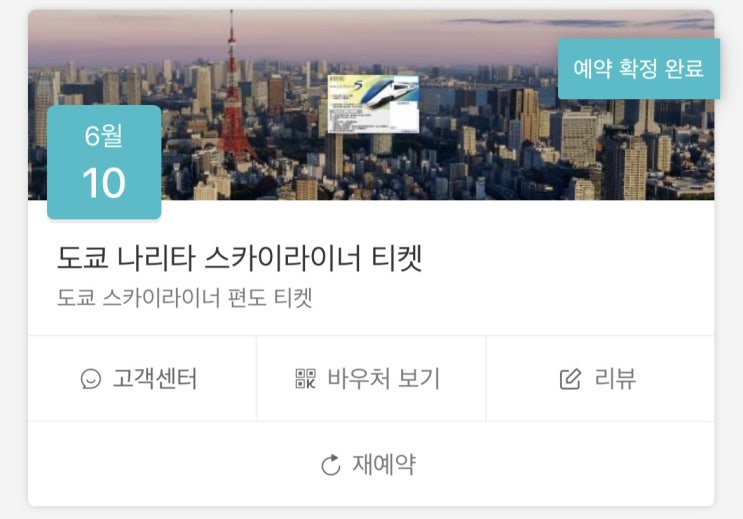Click the train picture on the ticket card
The height and width of the screenshot is (519, 743).
pyautogui.click(x=391, y=91)
